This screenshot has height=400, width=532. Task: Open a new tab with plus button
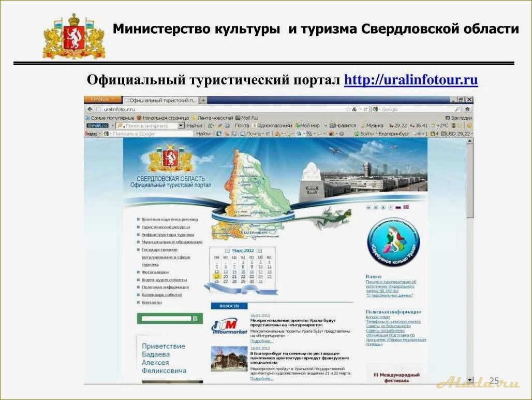203,100
